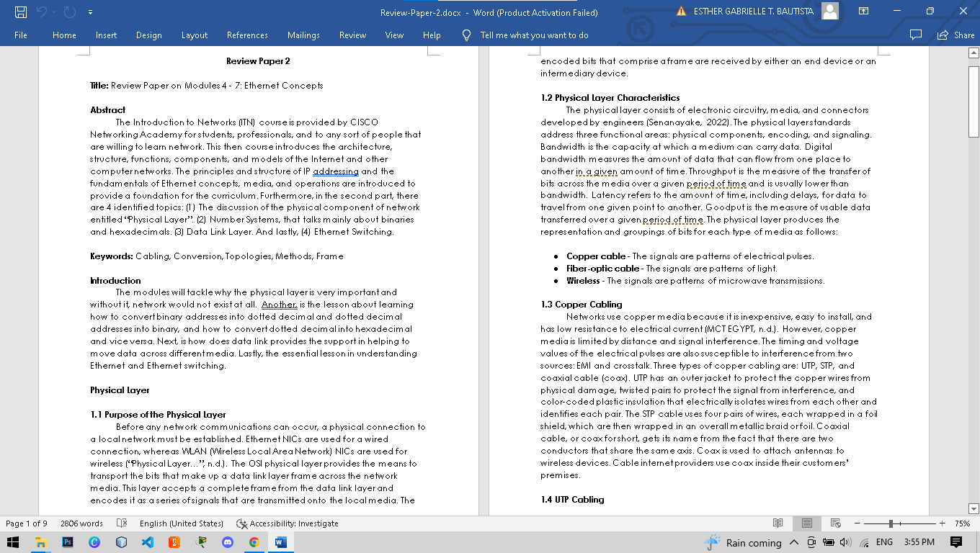Switch to Web Layout view
980x553 pixels.
point(836,523)
